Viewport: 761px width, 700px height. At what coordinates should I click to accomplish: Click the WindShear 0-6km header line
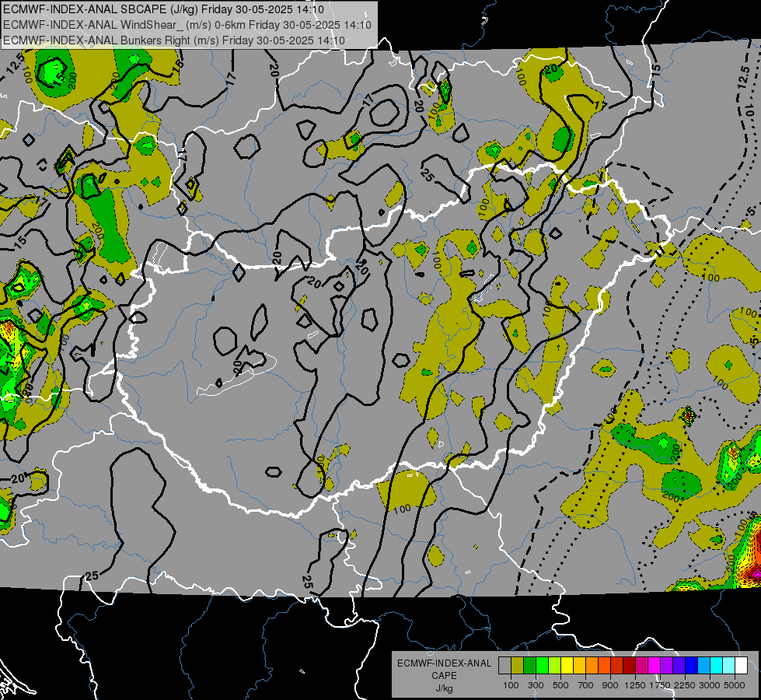click(187, 25)
